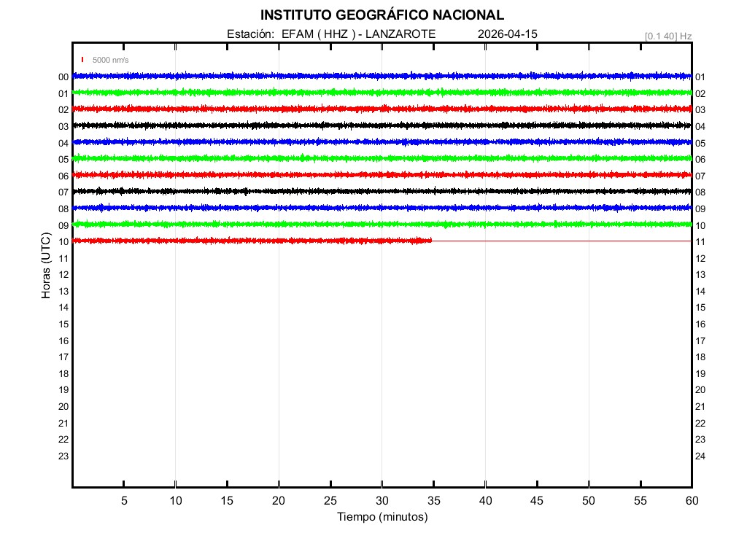
Task: Click the date 2026-04-15 in header
Action: [507, 34]
